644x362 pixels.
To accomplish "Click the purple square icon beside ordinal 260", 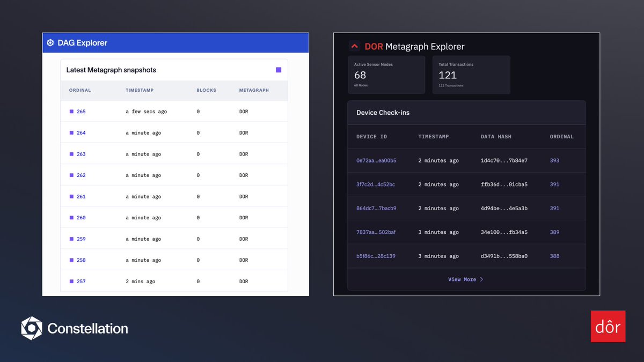I will [x=71, y=218].
